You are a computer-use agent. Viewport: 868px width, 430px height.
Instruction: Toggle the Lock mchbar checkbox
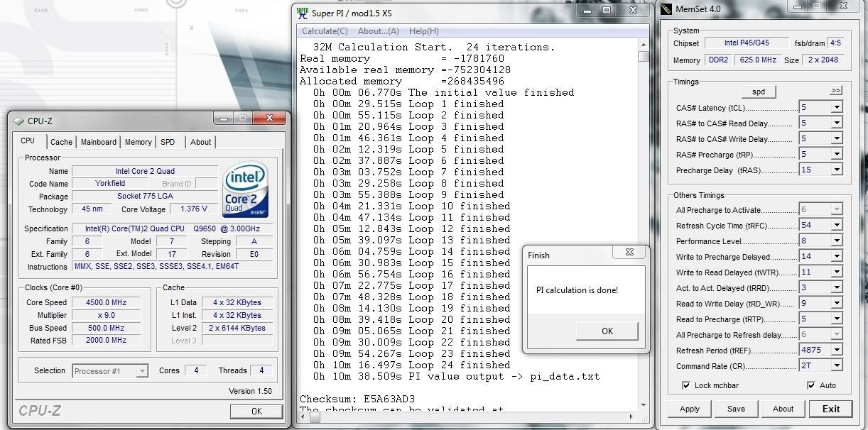685,385
